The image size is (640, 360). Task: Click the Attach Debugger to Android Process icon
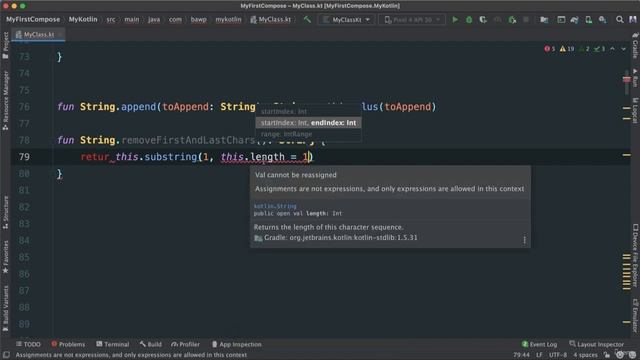pos(512,19)
